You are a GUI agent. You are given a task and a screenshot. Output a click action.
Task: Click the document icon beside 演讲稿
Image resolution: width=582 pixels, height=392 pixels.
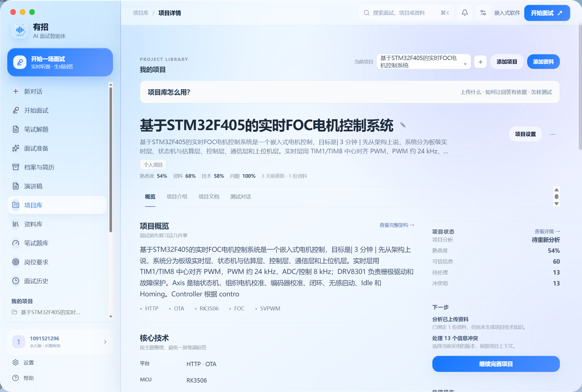coord(16,186)
